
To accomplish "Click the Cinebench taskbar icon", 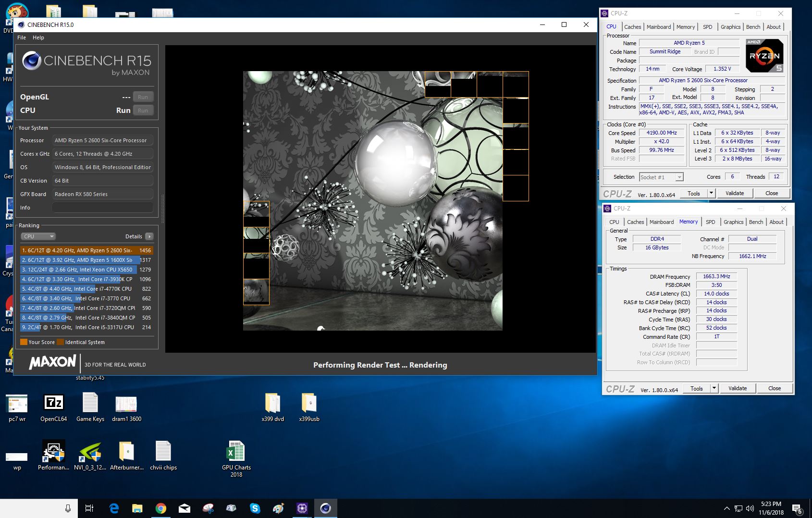I will [325, 508].
